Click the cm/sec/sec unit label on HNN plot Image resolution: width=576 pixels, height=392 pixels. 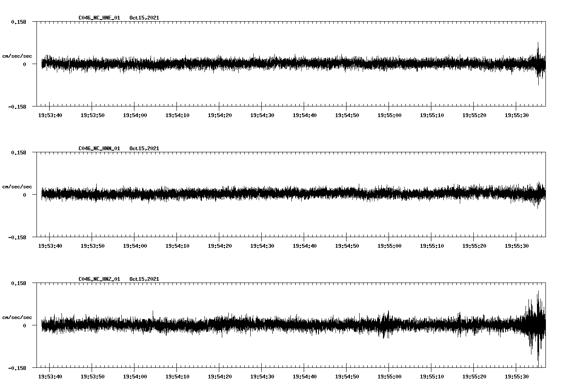click(x=17, y=187)
